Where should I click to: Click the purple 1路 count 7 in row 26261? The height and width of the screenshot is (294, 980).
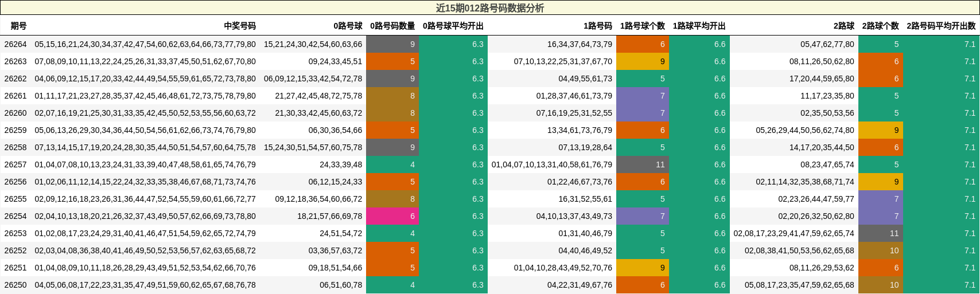tap(643, 96)
